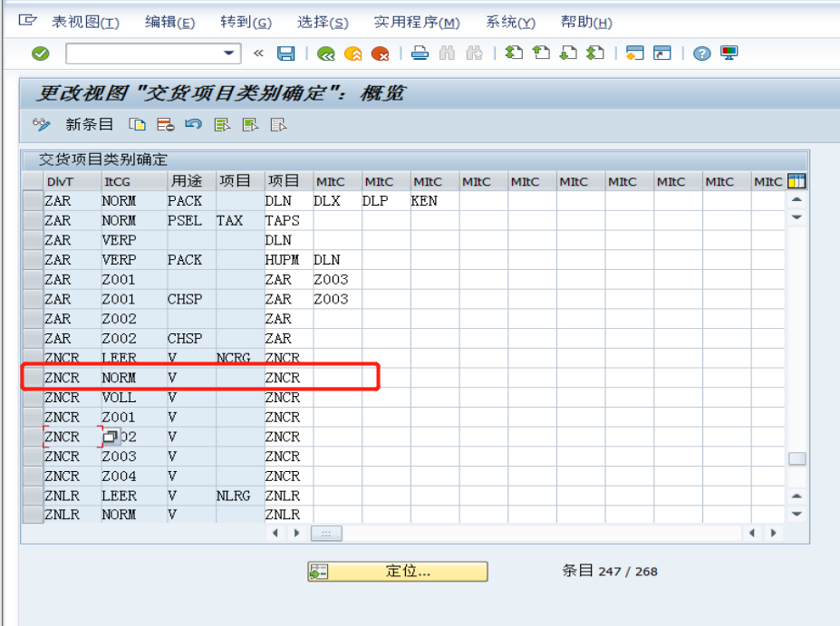The height and width of the screenshot is (626, 840).
Task: Select row selector for ZNCR Z003 row
Action: tap(33, 457)
